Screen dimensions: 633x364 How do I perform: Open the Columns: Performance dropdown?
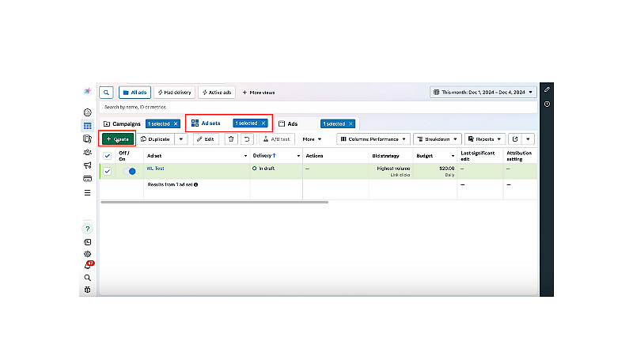pos(373,139)
